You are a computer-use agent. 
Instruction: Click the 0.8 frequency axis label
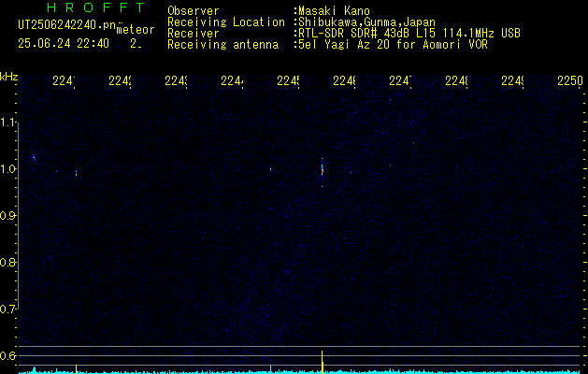(x=8, y=262)
